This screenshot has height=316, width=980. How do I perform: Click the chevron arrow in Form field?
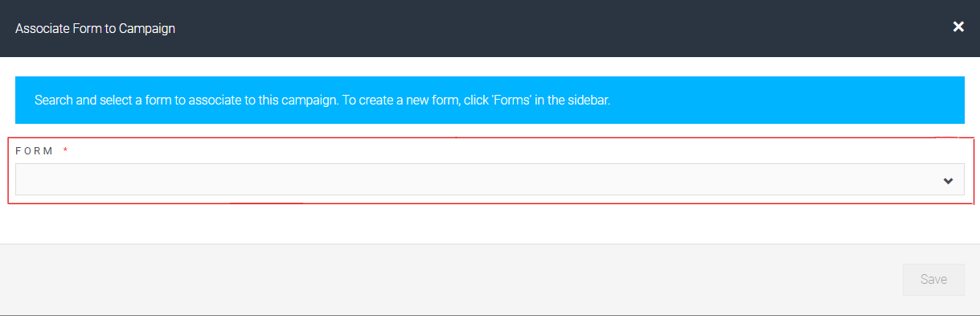pos(948,181)
